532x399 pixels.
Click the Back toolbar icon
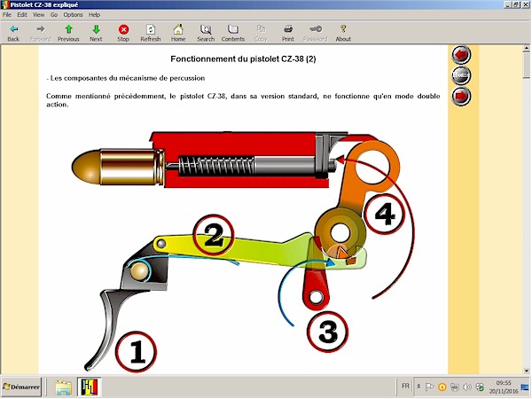(13, 34)
